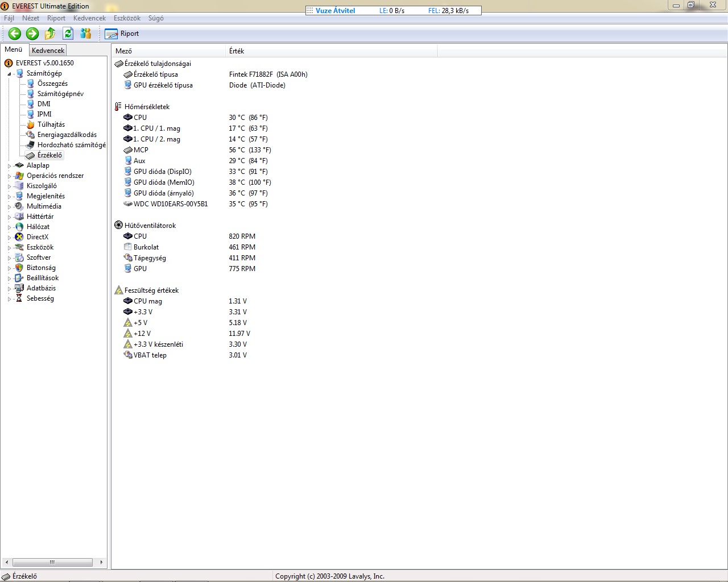Click the EVEREST v5.00.1650 root icon
This screenshot has width=728, height=582.
coord(9,63)
